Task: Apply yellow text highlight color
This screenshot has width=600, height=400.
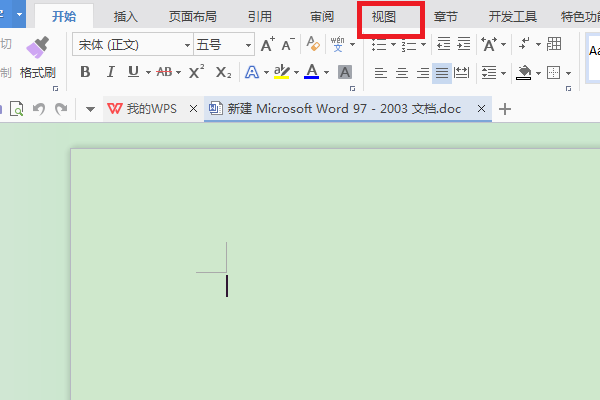Action: point(282,72)
